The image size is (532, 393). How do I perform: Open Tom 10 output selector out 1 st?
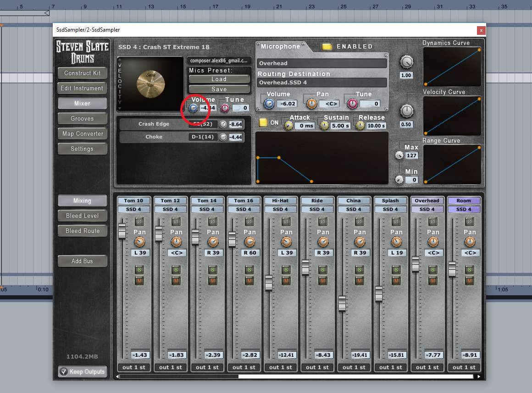tap(133, 367)
